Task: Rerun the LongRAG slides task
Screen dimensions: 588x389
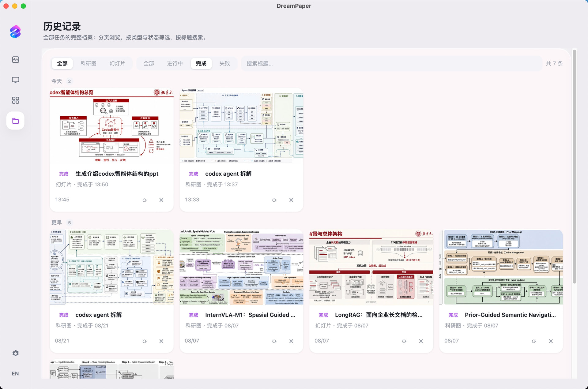Action: coord(404,341)
